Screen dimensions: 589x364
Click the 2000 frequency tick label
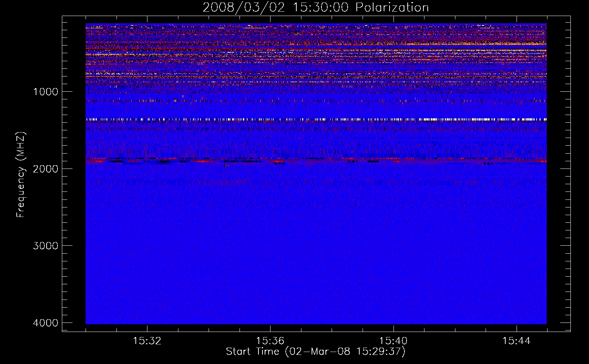click(46, 169)
